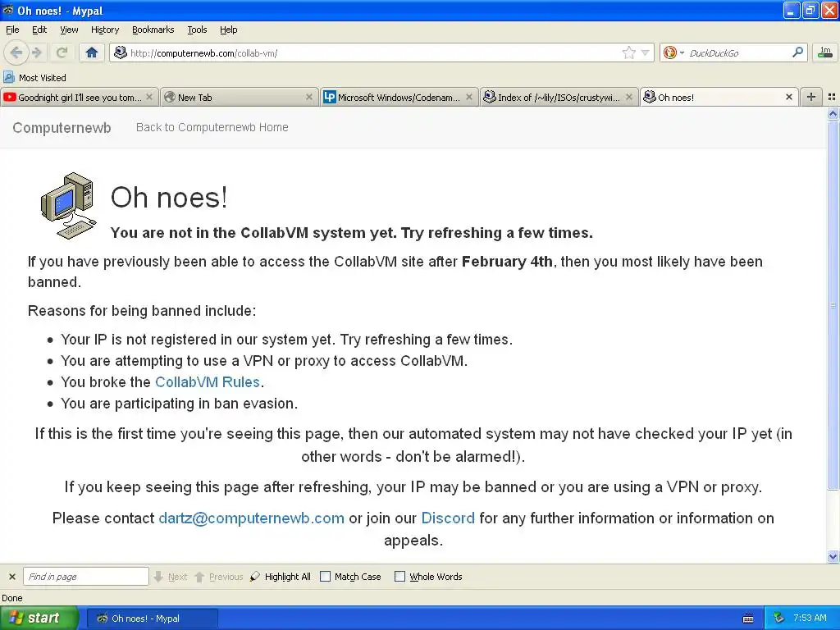Click the Computernewb brand link
The image size is (840, 630).
62,127
